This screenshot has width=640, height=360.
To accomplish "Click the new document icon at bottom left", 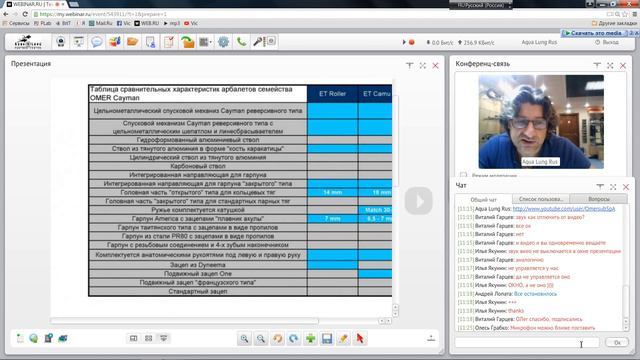I will [x=20, y=338].
